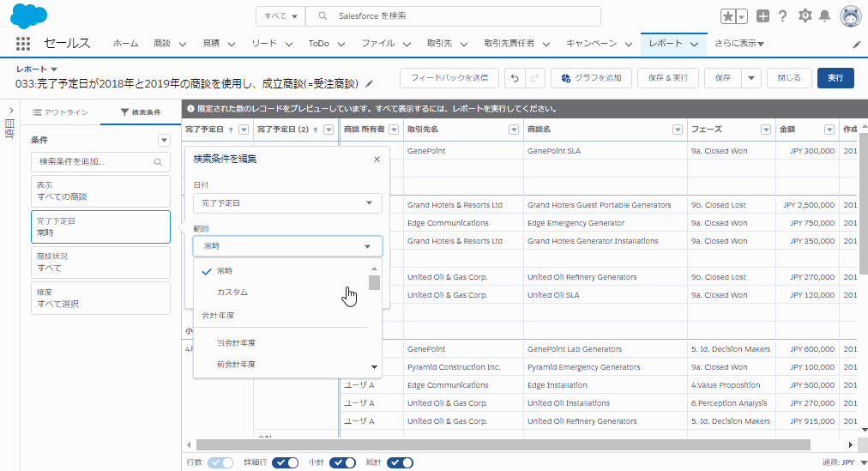
Task: Click the 閉じる button
Action: pos(789,78)
